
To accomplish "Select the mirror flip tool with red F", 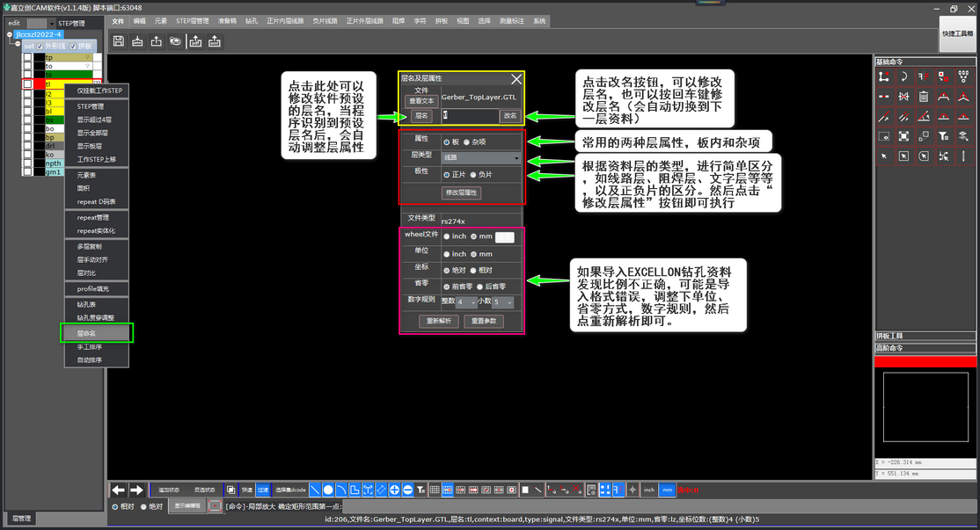I will [x=923, y=76].
